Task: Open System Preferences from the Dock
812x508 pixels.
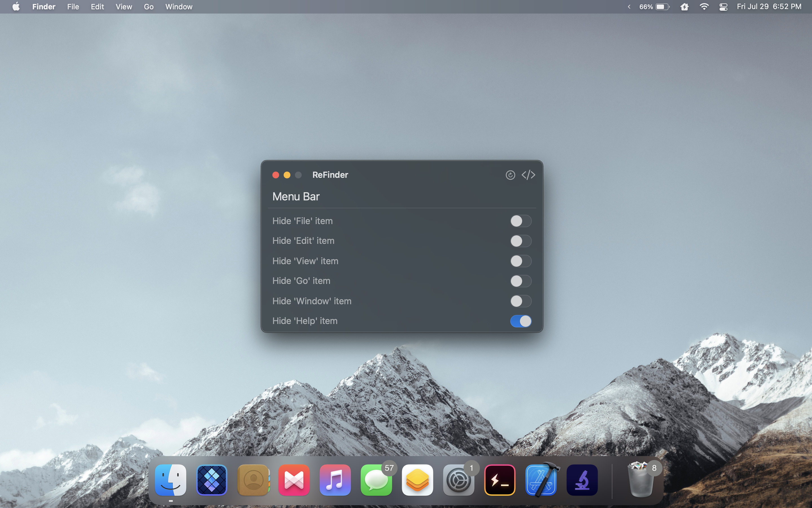Action: click(x=459, y=480)
